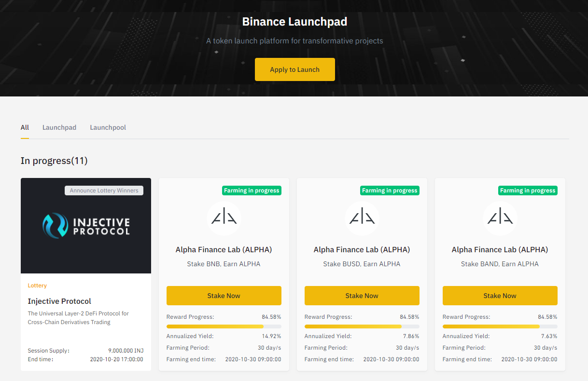
Task: Click Farming in progress badge on BNB card
Action: pos(252,190)
